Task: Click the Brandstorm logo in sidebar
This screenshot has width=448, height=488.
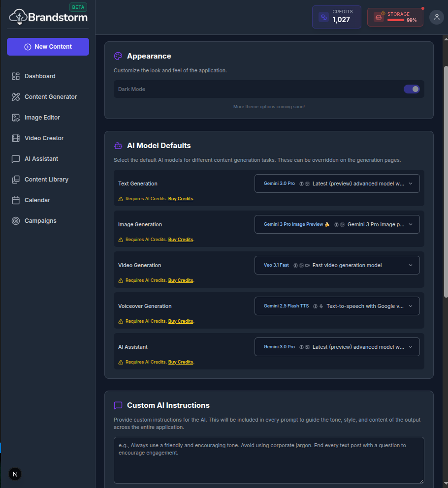Action: (x=48, y=17)
